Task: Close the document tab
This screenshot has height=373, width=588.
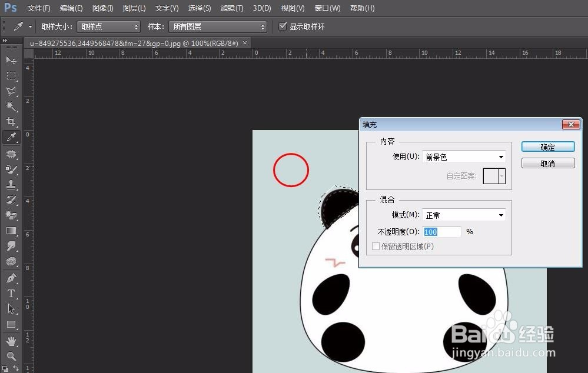Action: (x=245, y=43)
